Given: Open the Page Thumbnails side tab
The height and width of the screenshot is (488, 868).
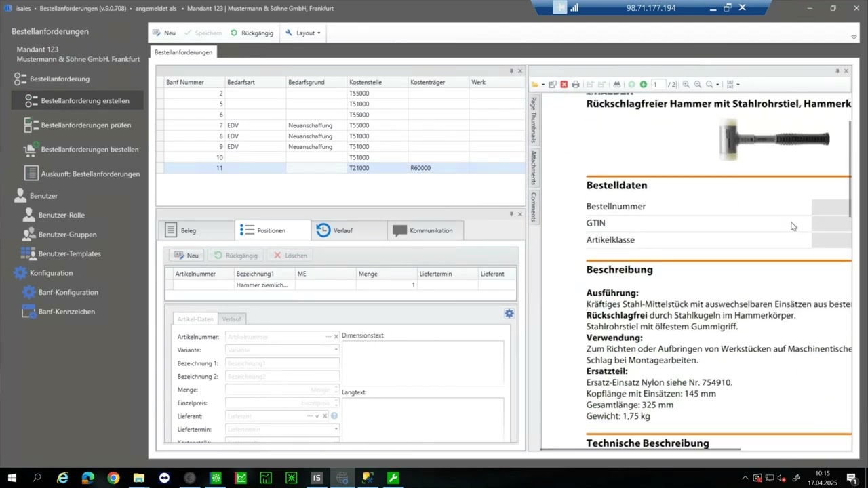Looking at the screenshot, I should (534, 119).
